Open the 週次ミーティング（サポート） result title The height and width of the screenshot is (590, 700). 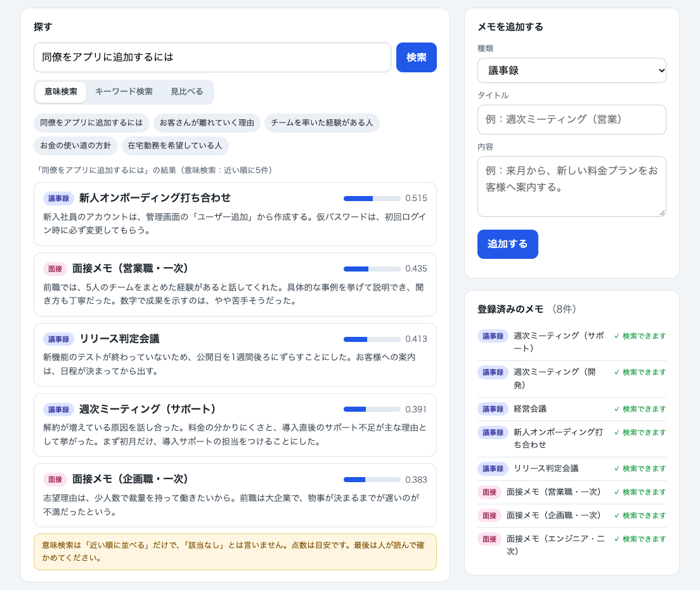tap(147, 409)
